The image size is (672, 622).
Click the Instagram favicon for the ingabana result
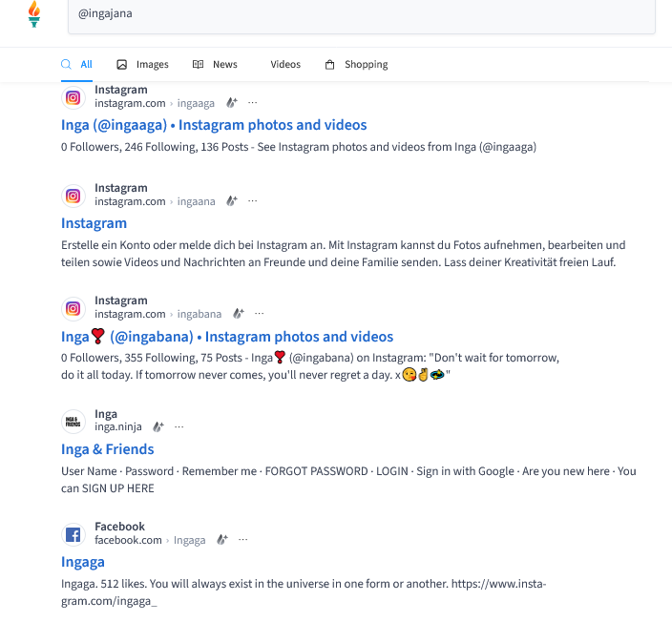(x=73, y=307)
